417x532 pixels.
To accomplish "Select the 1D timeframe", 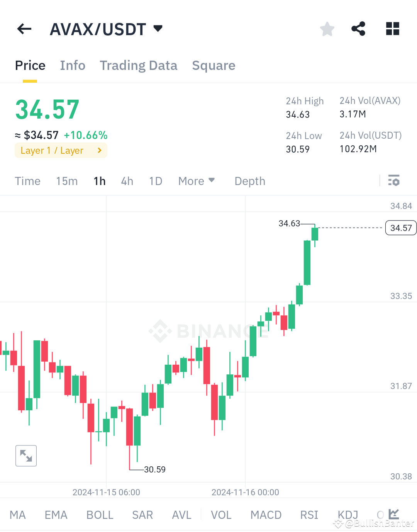I will pyautogui.click(x=156, y=181).
